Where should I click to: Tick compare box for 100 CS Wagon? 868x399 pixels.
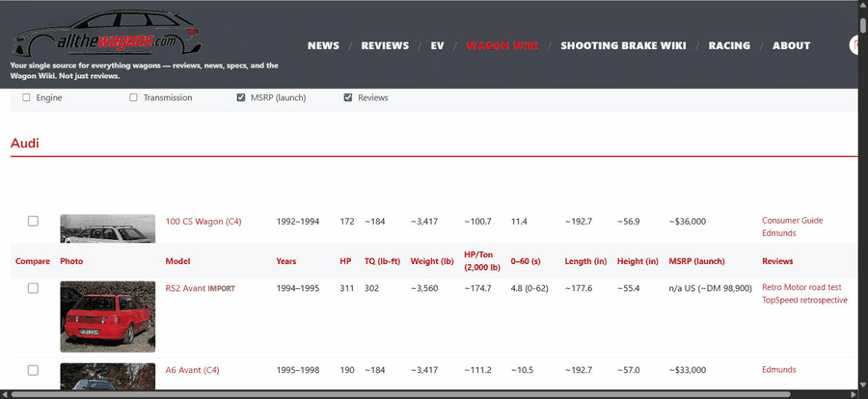(x=33, y=221)
